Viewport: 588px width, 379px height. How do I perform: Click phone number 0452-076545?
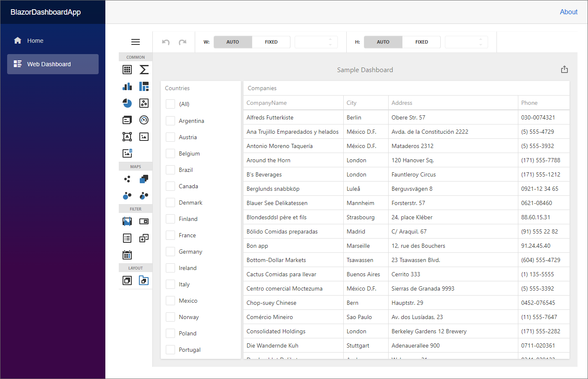[544, 303]
